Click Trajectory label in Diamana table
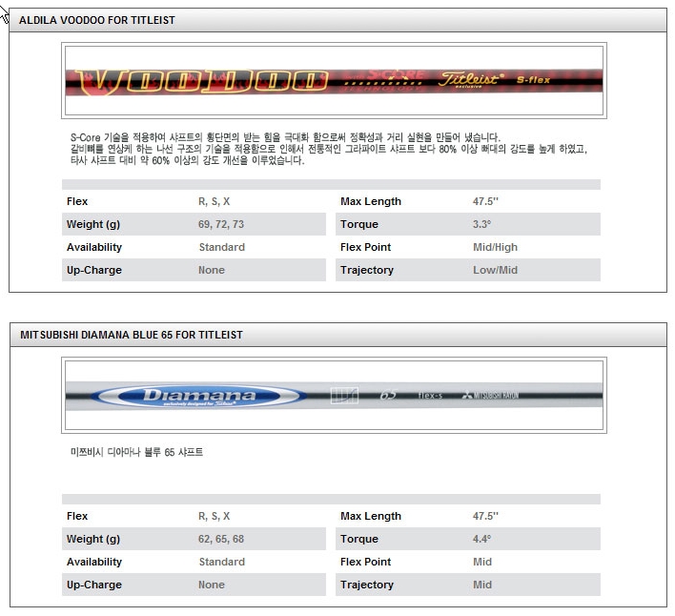675x616 pixels. 367,585
